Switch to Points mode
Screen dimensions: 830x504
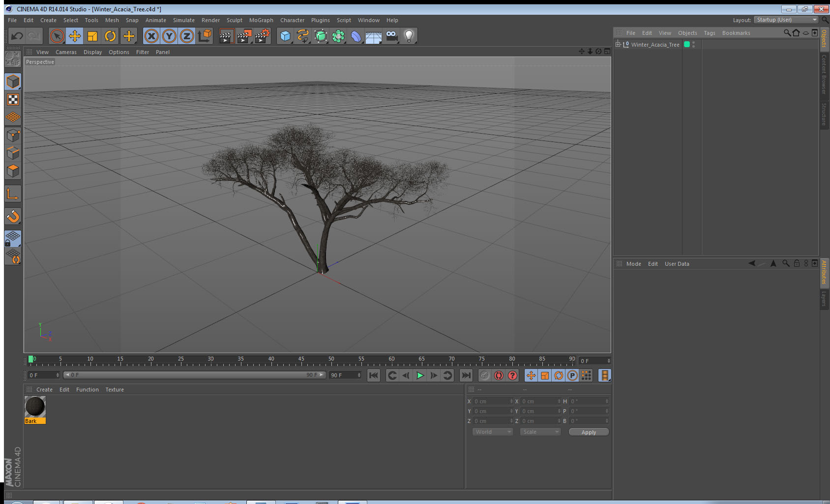[x=13, y=135]
